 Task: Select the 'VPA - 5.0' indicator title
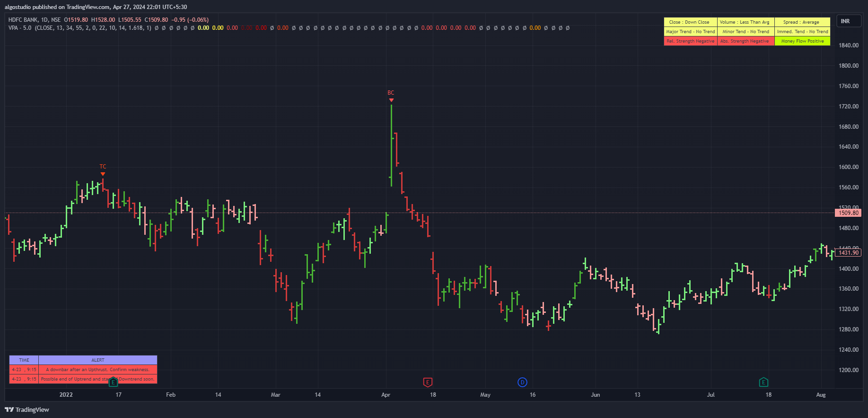tap(20, 28)
